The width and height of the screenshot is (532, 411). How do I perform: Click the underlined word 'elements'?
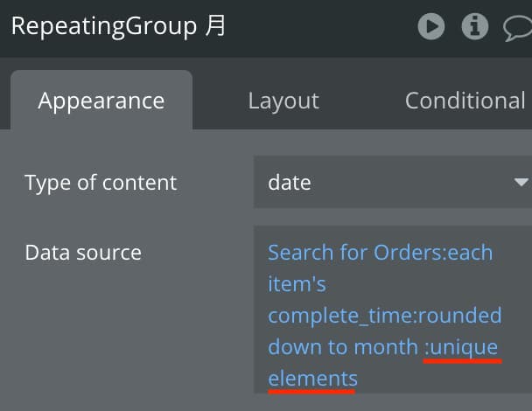312,379
